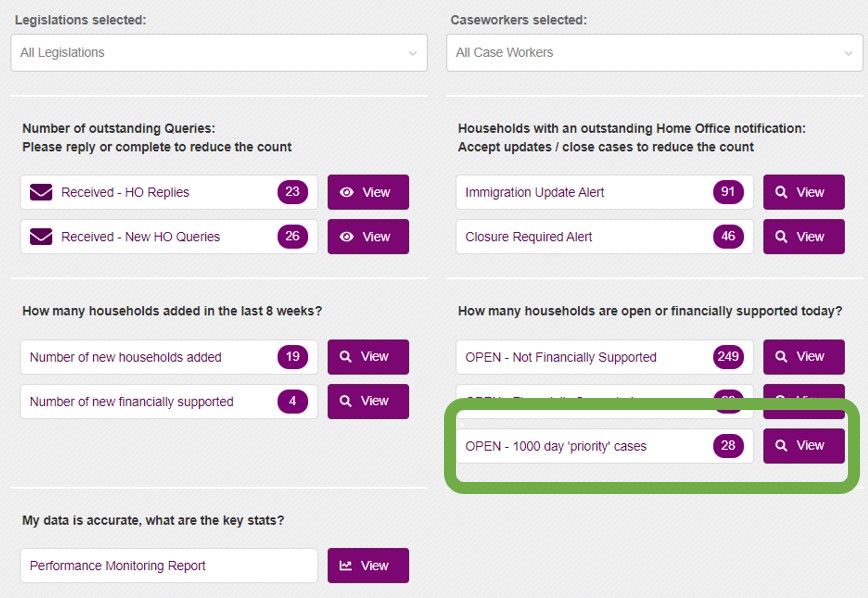Click the 249 badge for Not Financially Supported

[728, 357]
